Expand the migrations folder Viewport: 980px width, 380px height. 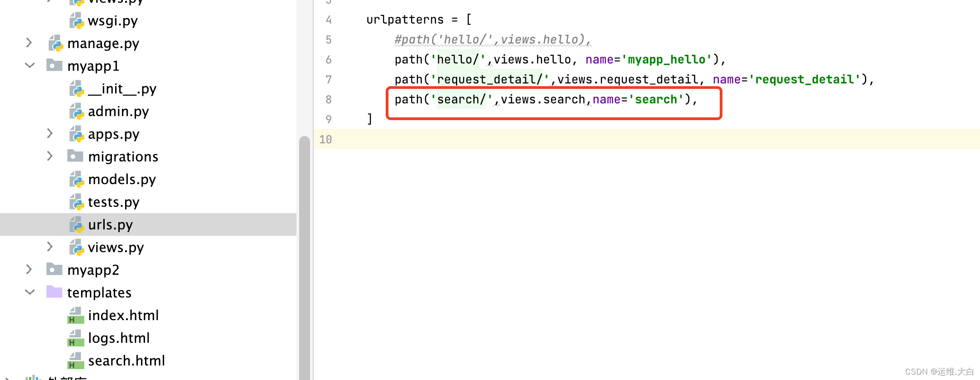pos(50,156)
